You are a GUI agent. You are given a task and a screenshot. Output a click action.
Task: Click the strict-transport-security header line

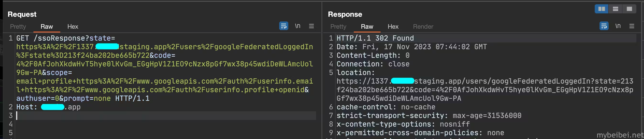(429, 116)
